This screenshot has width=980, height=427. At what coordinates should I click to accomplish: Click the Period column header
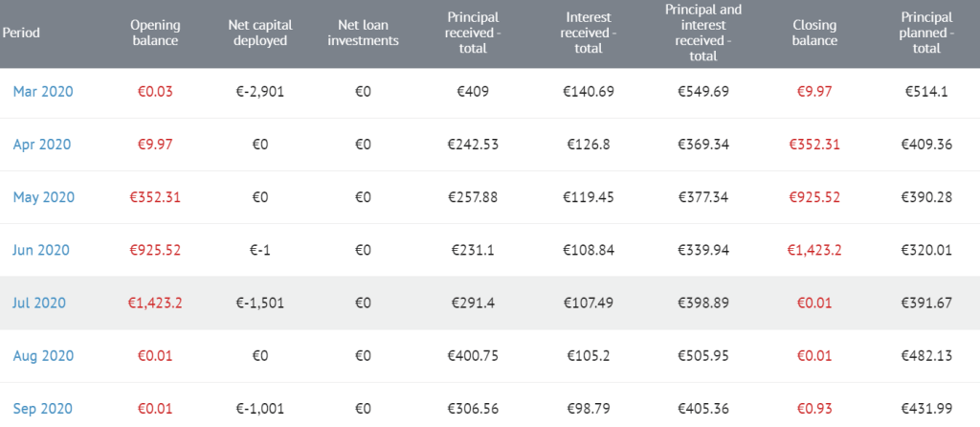tap(21, 33)
